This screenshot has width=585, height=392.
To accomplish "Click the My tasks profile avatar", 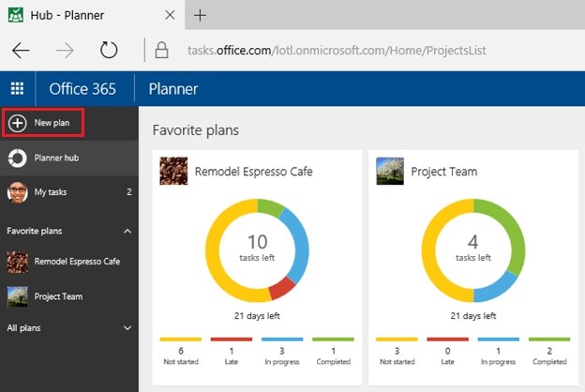I will point(18,192).
